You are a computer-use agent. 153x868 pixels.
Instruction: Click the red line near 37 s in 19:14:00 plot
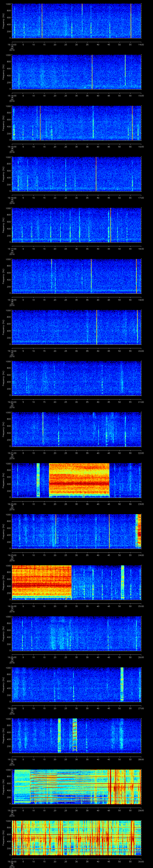pos(92,72)
